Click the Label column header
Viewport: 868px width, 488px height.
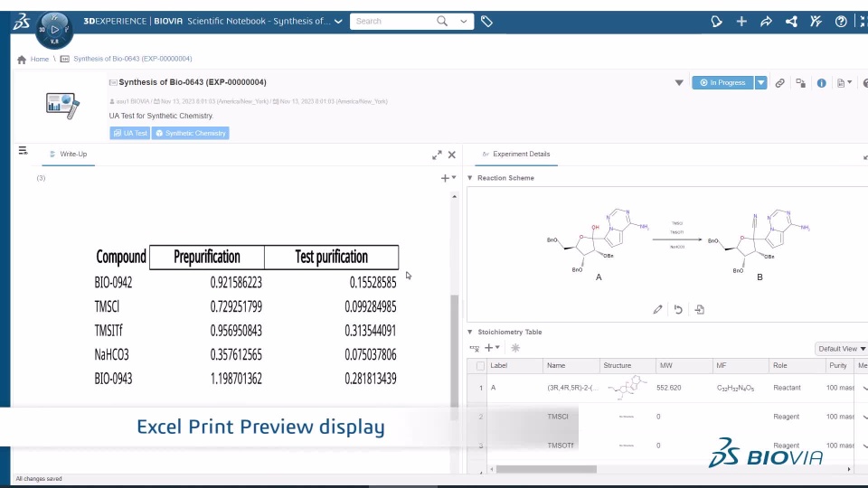(x=514, y=366)
